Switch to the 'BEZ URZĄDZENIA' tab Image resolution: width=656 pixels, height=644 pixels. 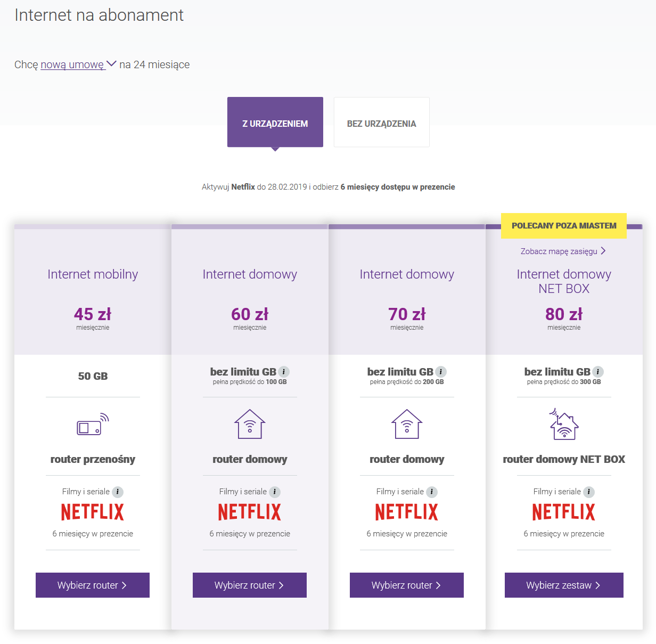point(381,123)
